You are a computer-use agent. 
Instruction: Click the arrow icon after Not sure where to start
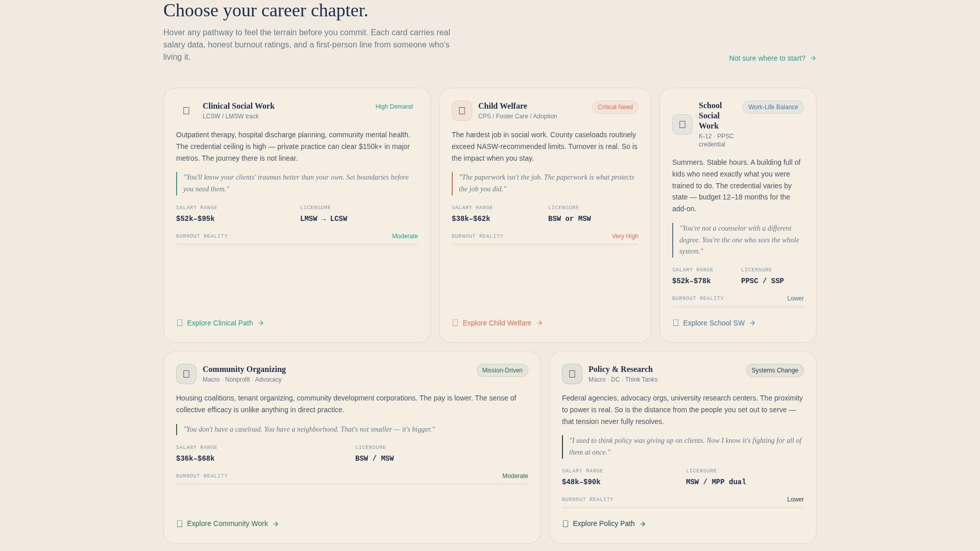(x=813, y=58)
